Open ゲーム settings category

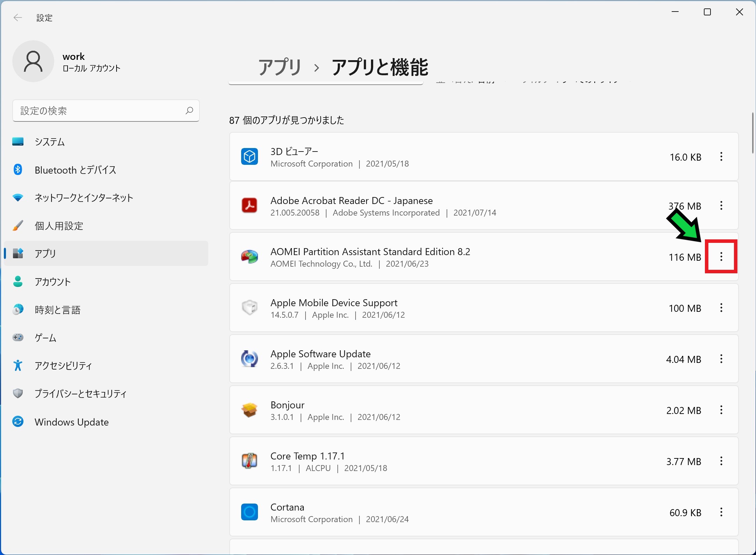pos(106,338)
